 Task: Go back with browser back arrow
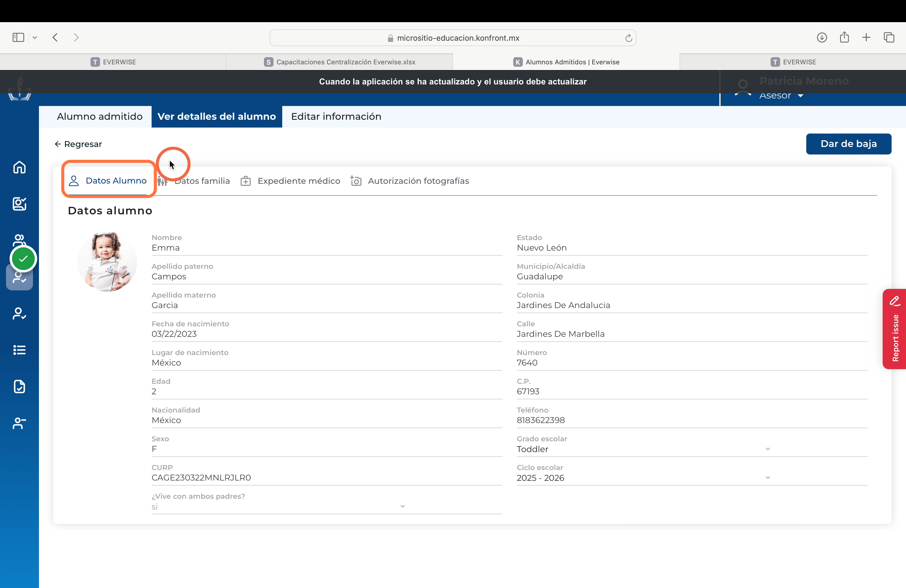[x=55, y=37]
